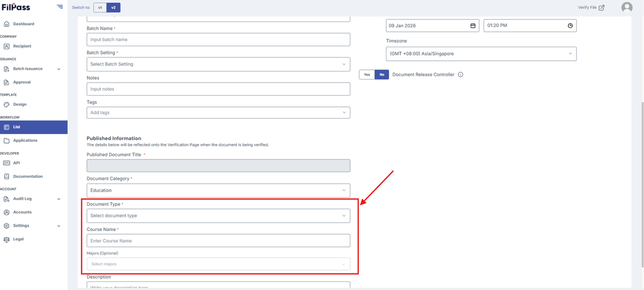Click the Batch Name input field
The width and height of the screenshot is (644, 290).
click(218, 40)
